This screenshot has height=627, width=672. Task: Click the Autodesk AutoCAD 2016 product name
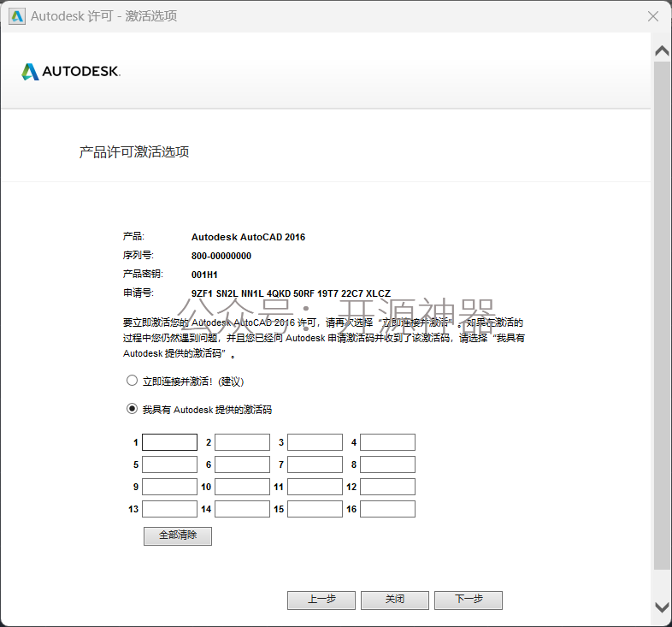pos(248,237)
